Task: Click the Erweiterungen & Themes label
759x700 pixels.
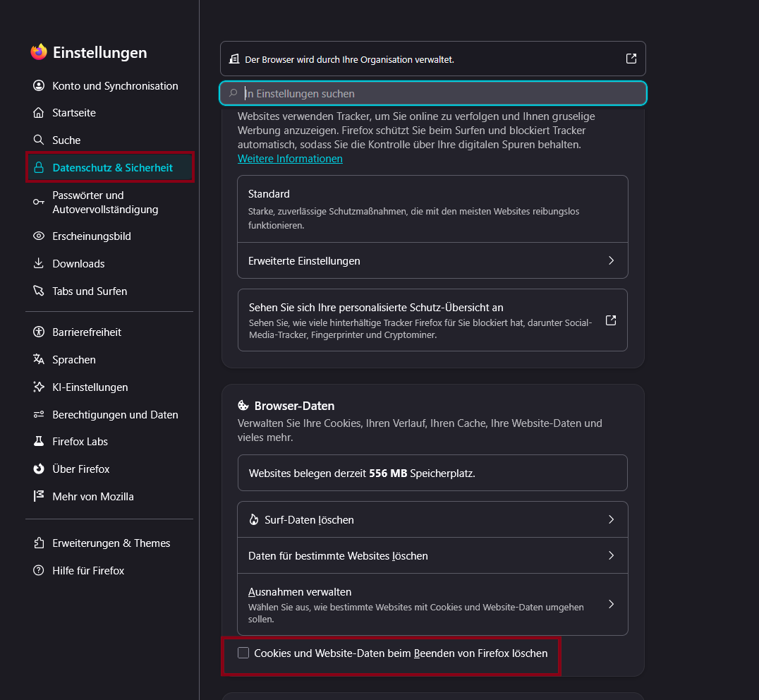Action: pyautogui.click(x=111, y=543)
